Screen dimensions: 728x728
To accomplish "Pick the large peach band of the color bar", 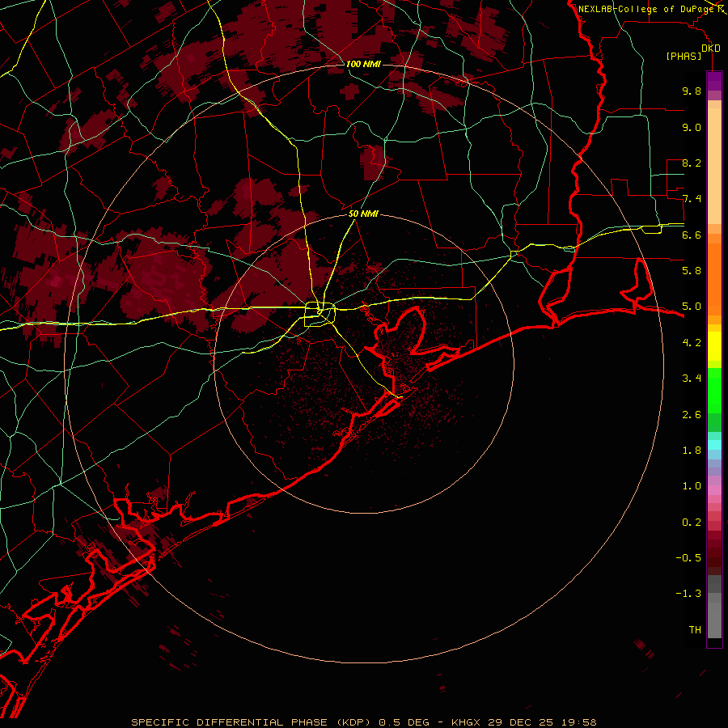I will pyautogui.click(x=714, y=166).
